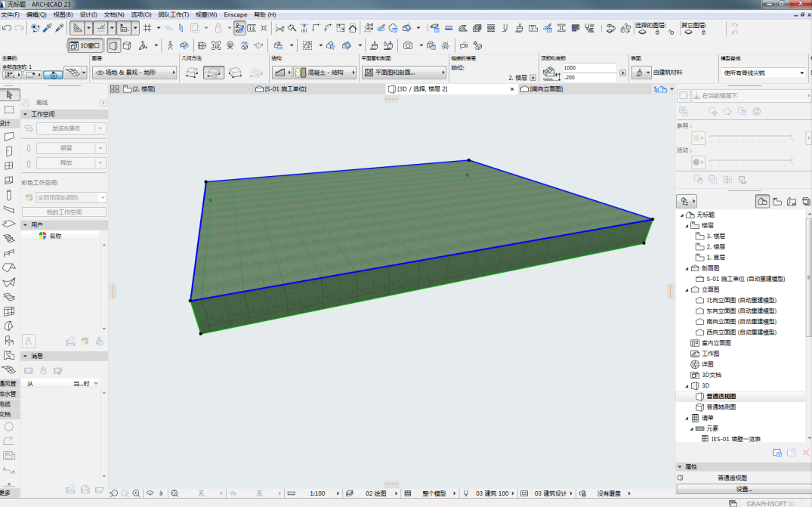Viewport: 812px width, 507px height.
Task: Open the 使所有脊线尖锐 dropdown
Action: [764, 73]
